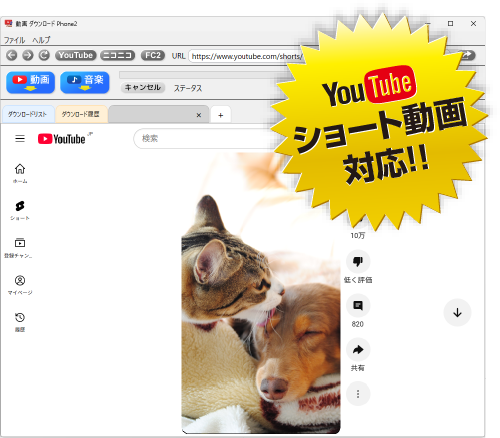Screen dimensions: 500x438
Task: Open the YouTube shortcut button in the toolbar
Action: [76, 55]
